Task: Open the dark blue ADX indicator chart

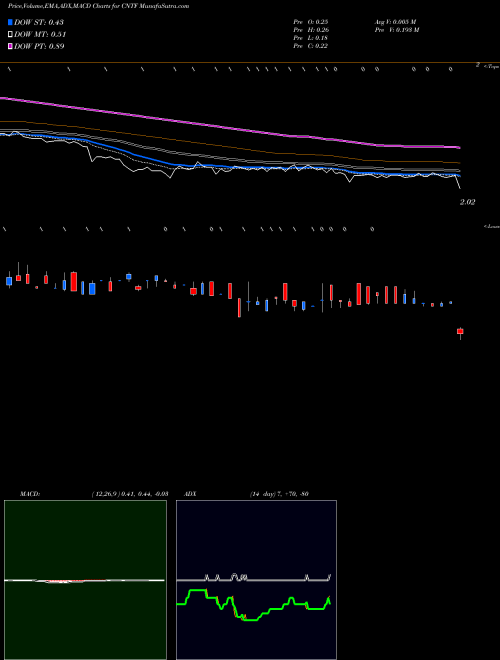Action: click(256, 580)
